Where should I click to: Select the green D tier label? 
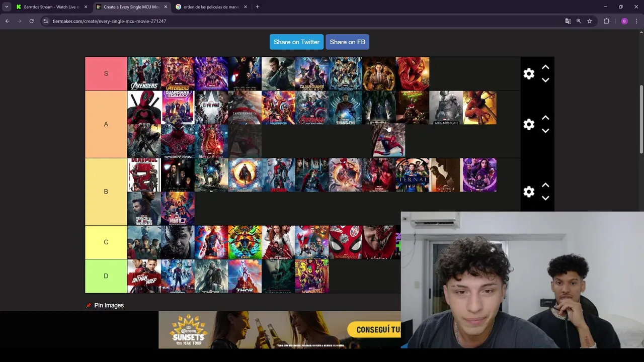pyautogui.click(x=106, y=276)
